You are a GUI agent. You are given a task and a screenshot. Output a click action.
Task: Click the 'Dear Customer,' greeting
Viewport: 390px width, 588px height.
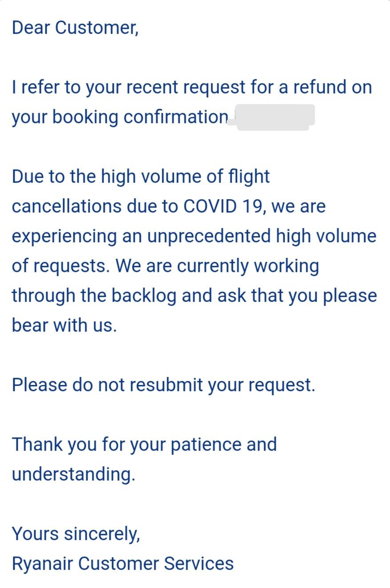(x=75, y=28)
